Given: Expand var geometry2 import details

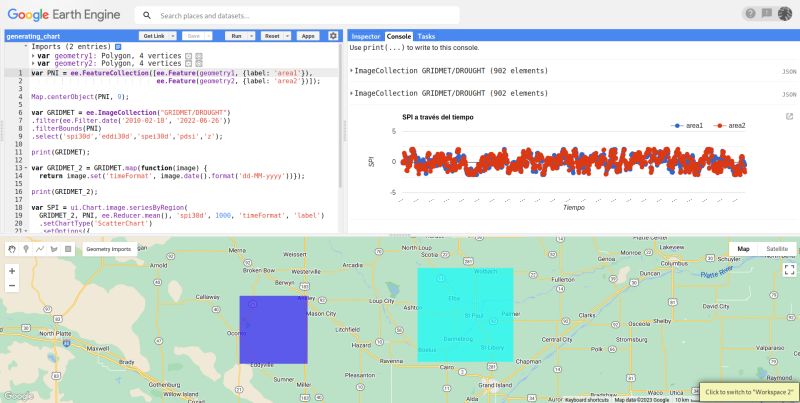Looking at the screenshot, I should [x=33, y=64].
